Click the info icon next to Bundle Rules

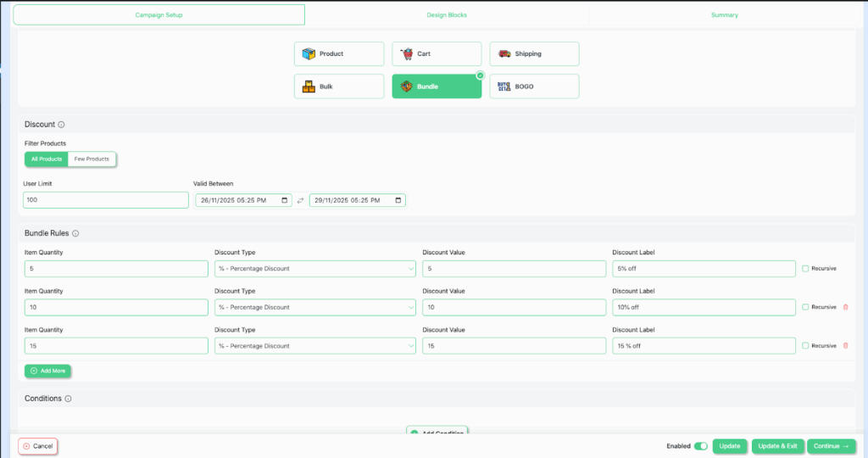tap(75, 233)
